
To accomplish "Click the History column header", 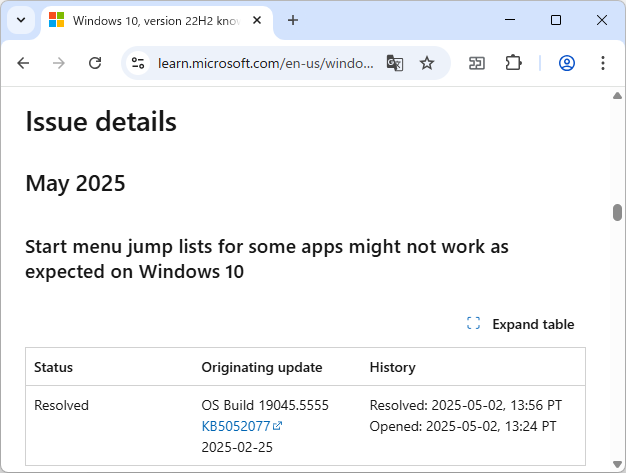I will (x=392, y=367).
